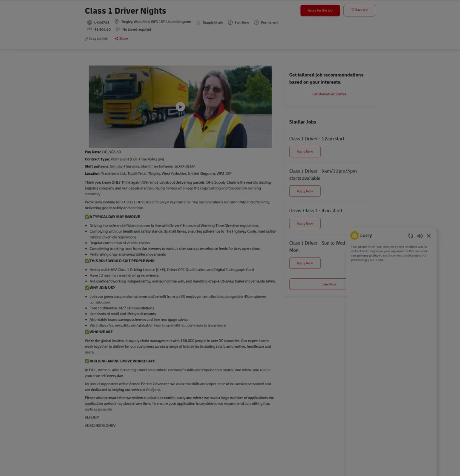Click the clock icon beside Full-time

[230, 22]
